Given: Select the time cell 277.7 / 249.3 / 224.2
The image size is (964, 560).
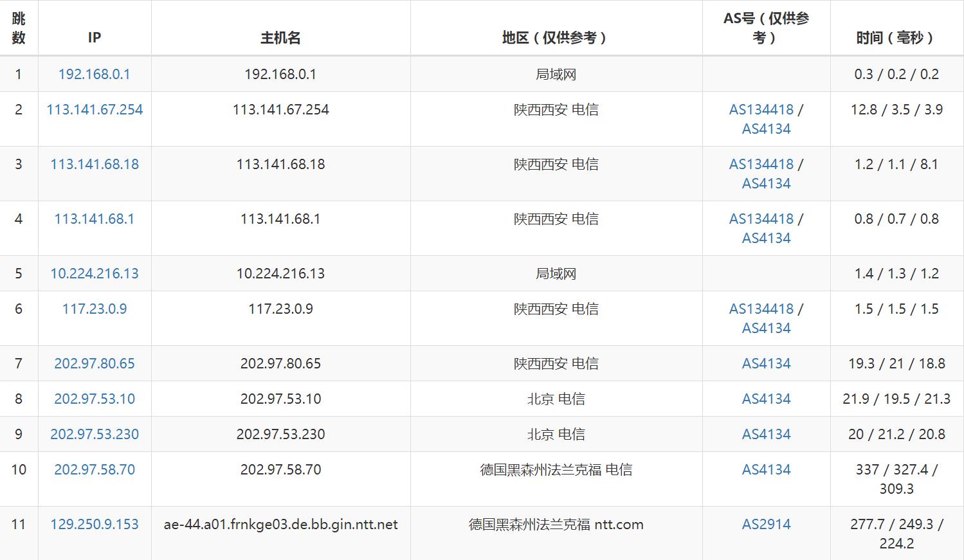Looking at the screenshot, I should [x=897, y=533].
